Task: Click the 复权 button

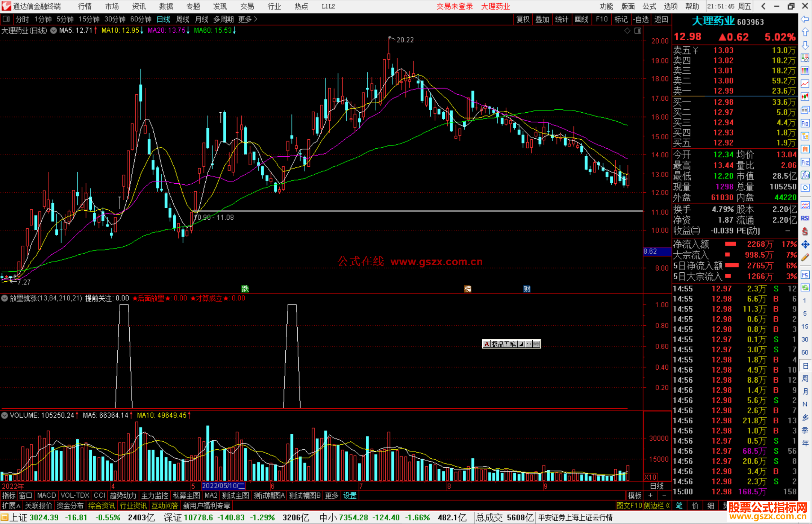Action: (x=523, y=19)
